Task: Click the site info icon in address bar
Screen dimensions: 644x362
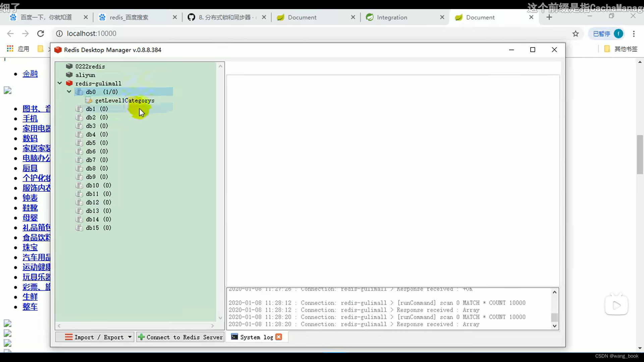Action: 59,34
